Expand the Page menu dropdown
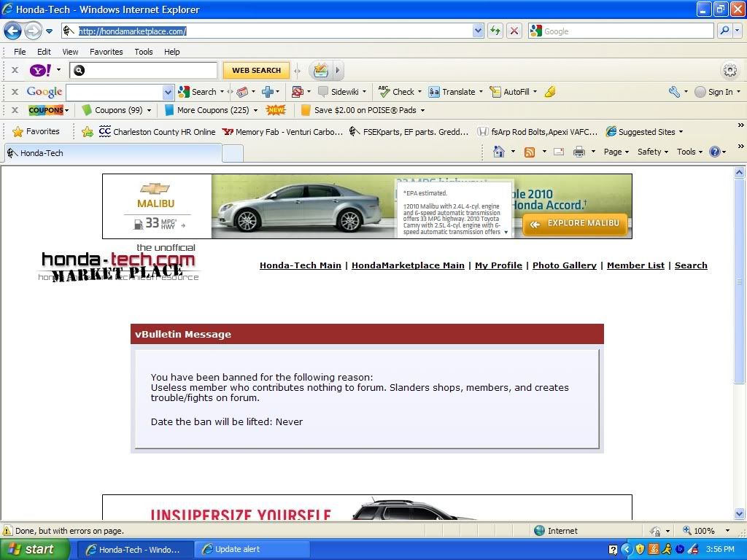747x560 pixels. pyautogui.click(x=616, y=152)
